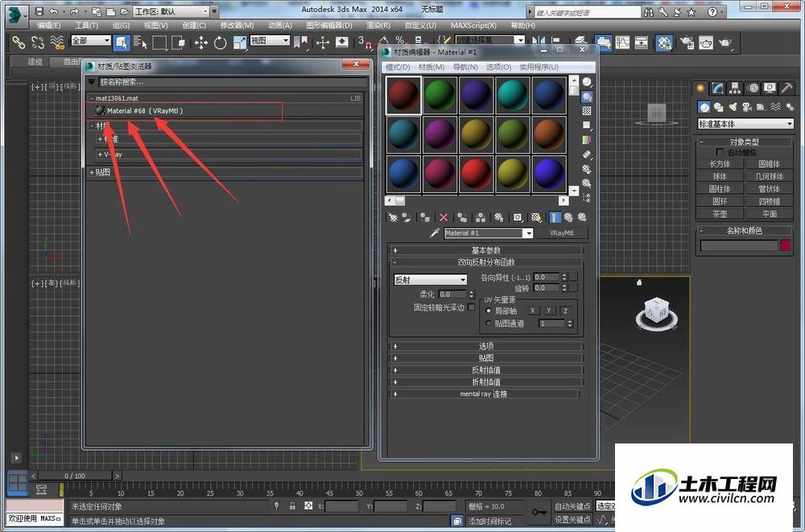Open the MAXScript(X) menu
Viewport: 805px width, 532px height.
[473, 25]
